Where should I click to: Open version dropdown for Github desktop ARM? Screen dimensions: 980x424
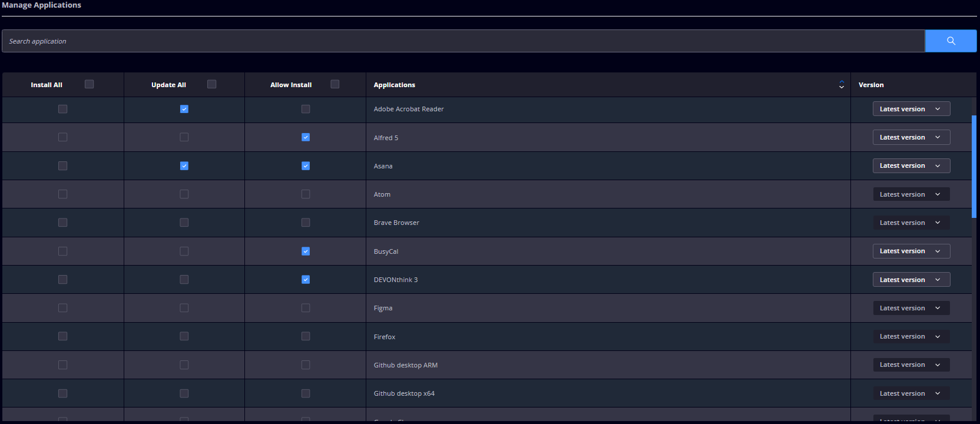[x=911, y=365]
